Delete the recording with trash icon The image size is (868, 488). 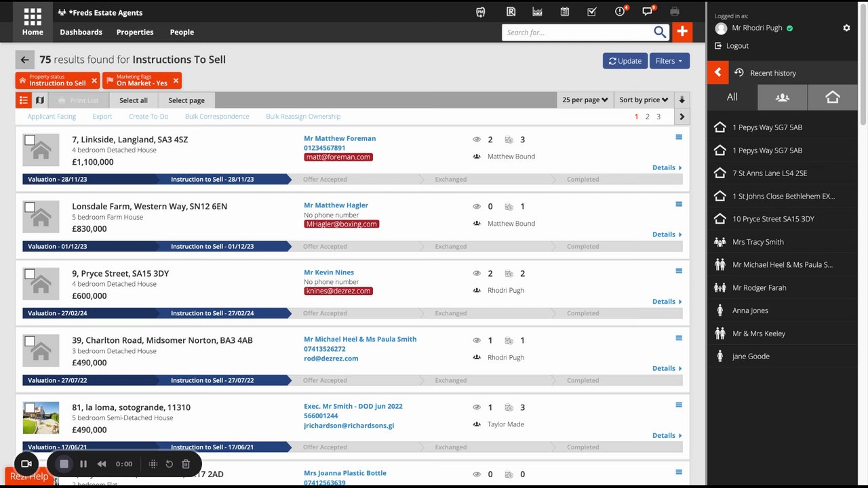click(x=186, y=464)
